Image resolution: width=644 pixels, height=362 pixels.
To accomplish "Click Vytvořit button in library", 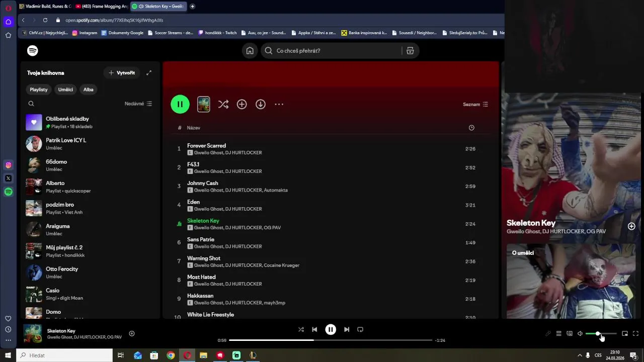I will coord(122,73).
